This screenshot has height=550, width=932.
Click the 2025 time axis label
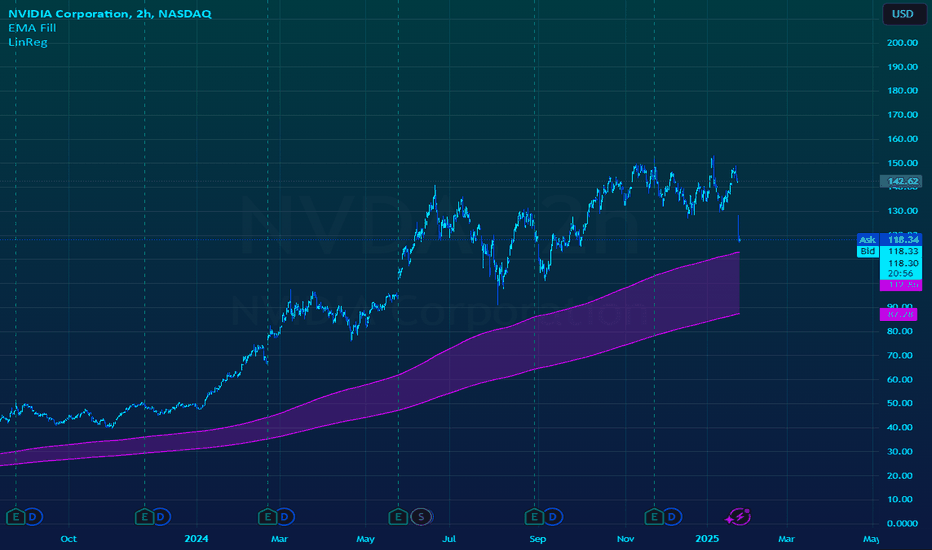coord(707,539)
